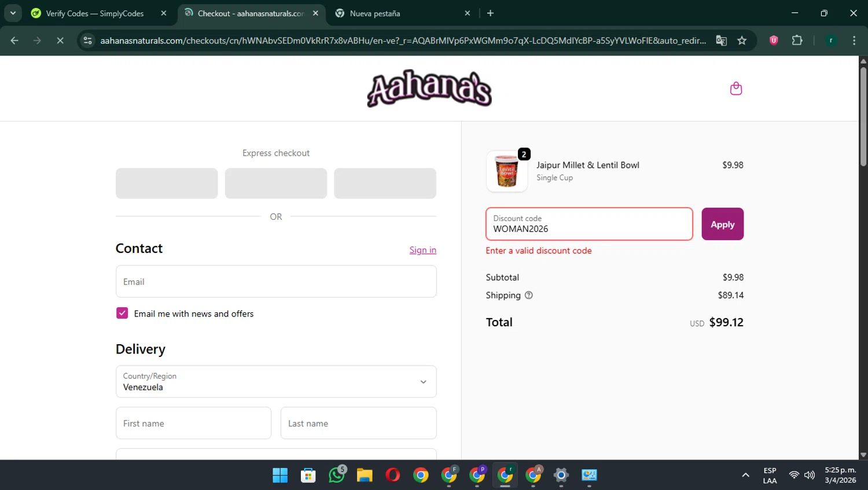The height and width of the screenshot is (490, 868).
Task: Click the taskbar clock showing 5:25 p.m.
Action: pos(840,476)
